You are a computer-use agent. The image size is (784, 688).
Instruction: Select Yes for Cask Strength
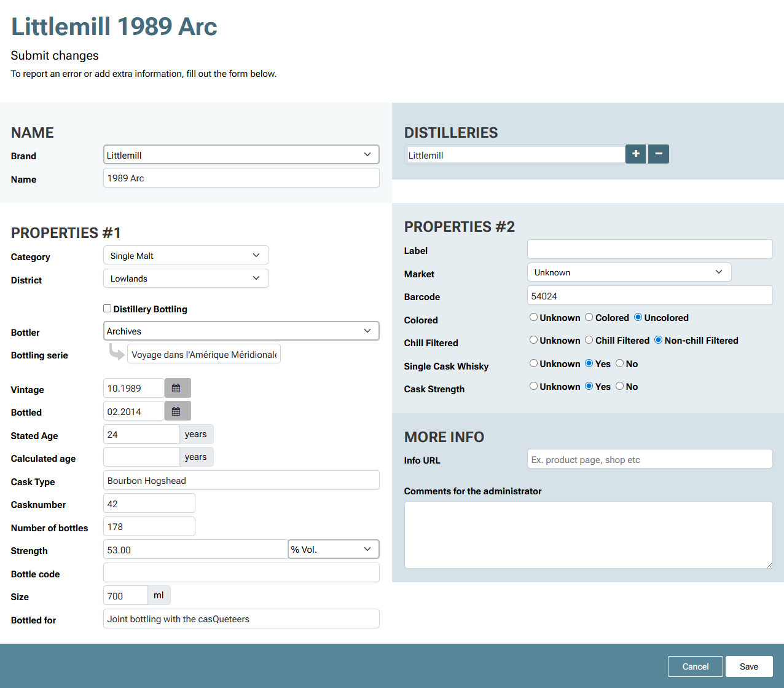589,386
